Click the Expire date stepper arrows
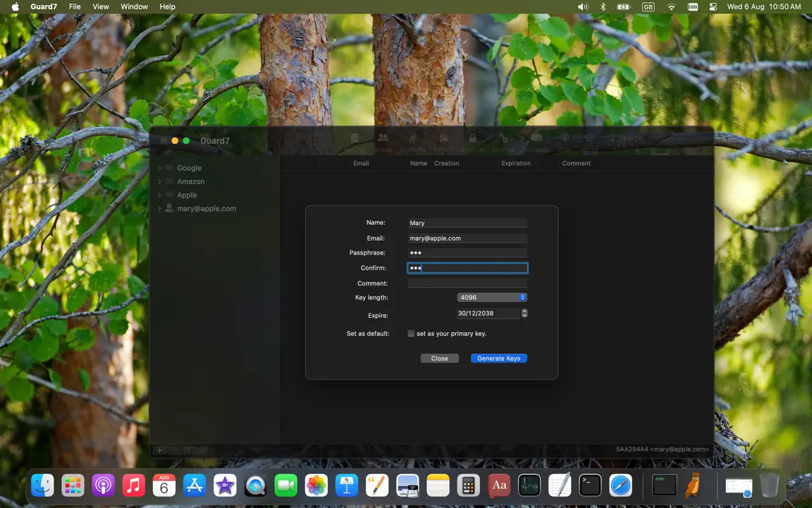Screen dimensions: 812x508 pyautogui.click(x=524, y=313)
